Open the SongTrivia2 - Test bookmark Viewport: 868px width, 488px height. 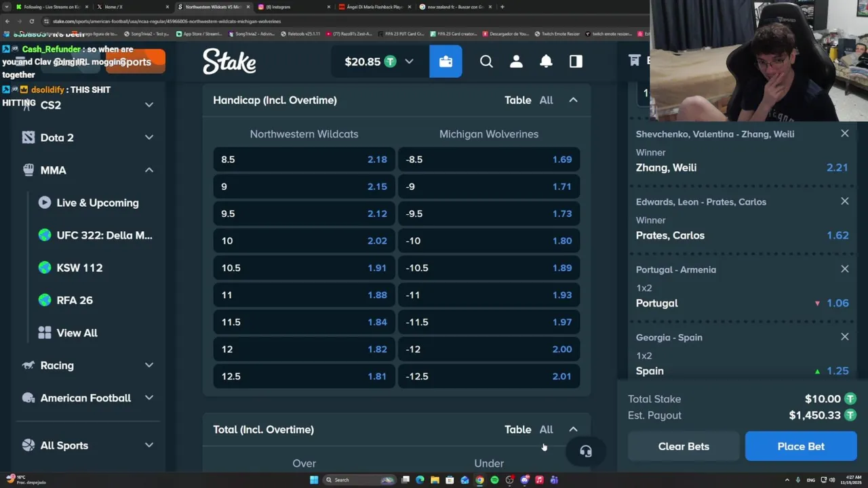click(x=146, y=33)
